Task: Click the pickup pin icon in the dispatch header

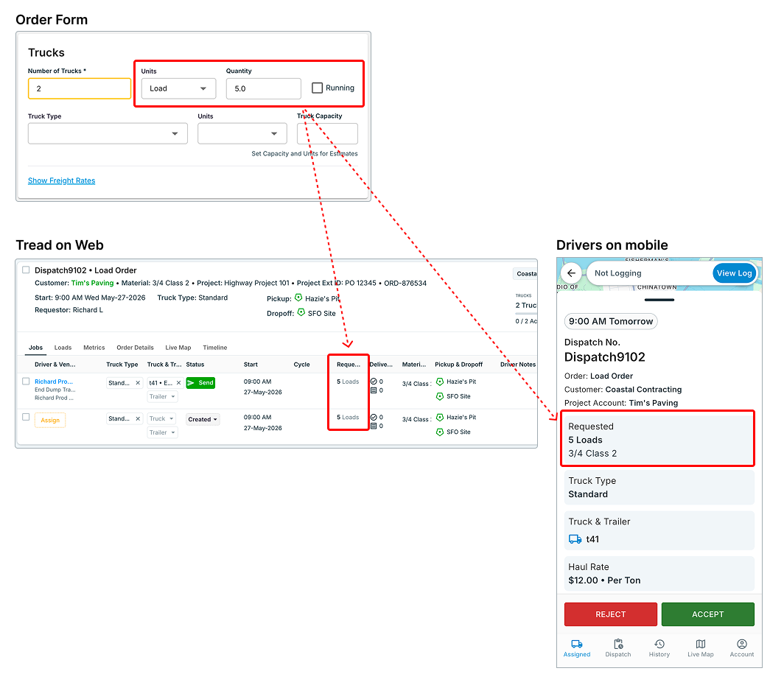Action: click(298, 298)
